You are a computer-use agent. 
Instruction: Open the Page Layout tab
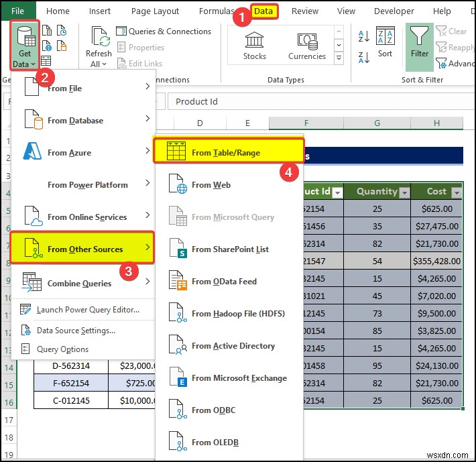tap(155, 11)
